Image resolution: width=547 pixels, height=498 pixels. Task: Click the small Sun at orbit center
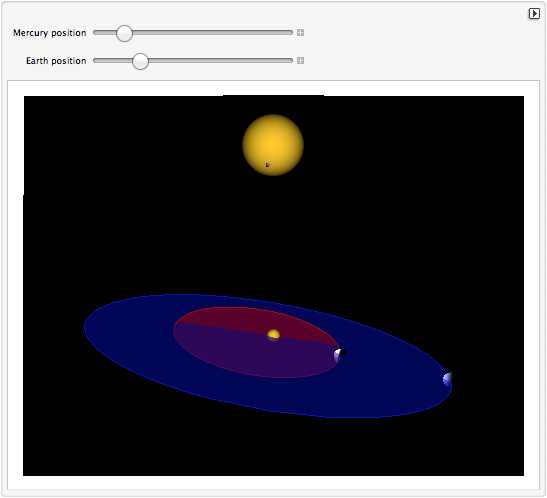(274, 335)
